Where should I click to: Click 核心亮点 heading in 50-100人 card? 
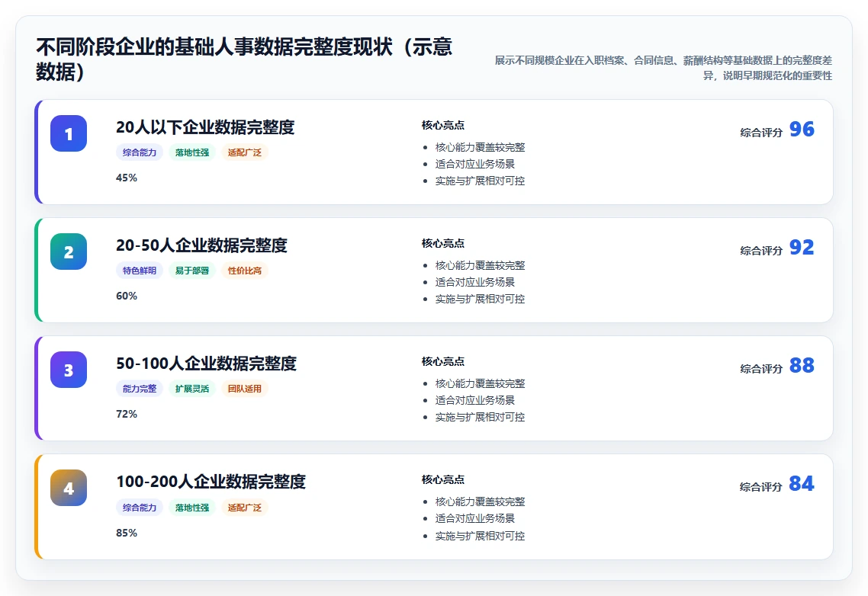[443, 361]
